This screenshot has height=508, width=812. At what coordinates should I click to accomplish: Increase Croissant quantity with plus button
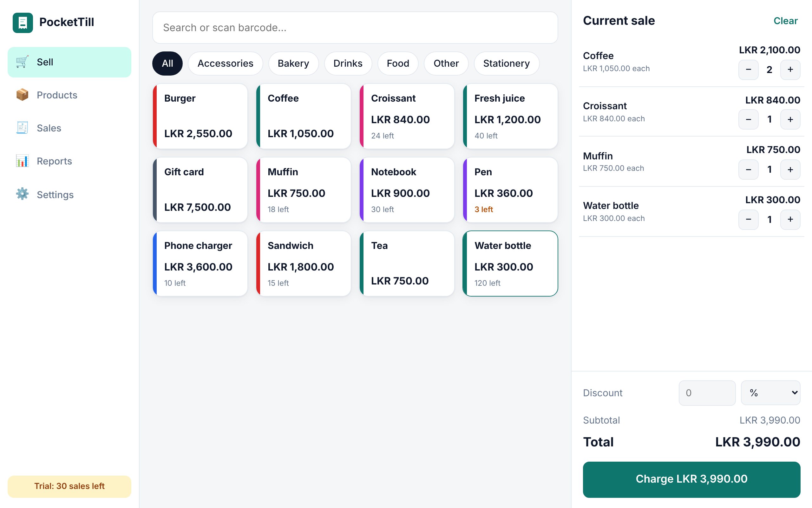(790, 119)
